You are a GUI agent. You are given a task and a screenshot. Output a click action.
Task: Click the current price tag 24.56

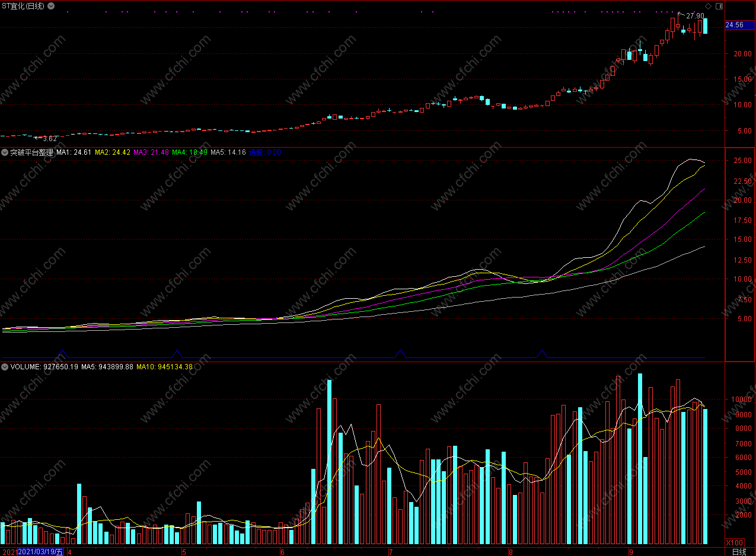740,25
